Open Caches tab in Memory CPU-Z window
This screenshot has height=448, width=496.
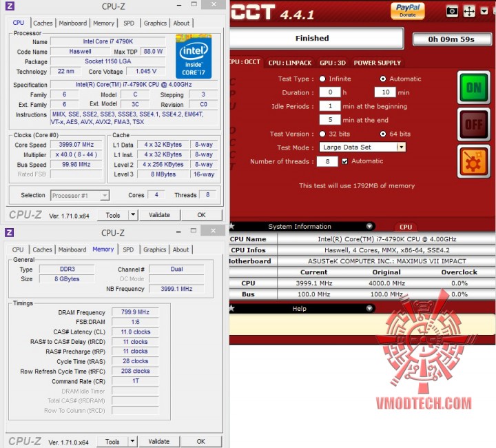[43, 250]
